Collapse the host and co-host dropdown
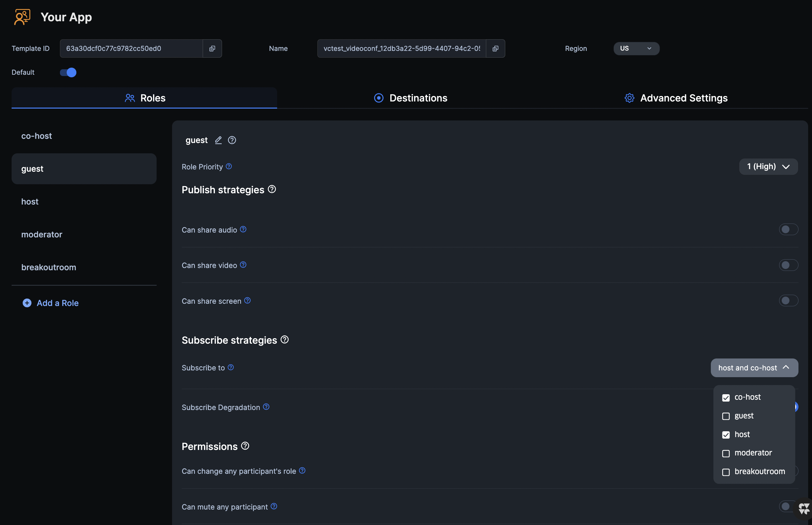The image size is (812, 525). [x=754, y=368]
